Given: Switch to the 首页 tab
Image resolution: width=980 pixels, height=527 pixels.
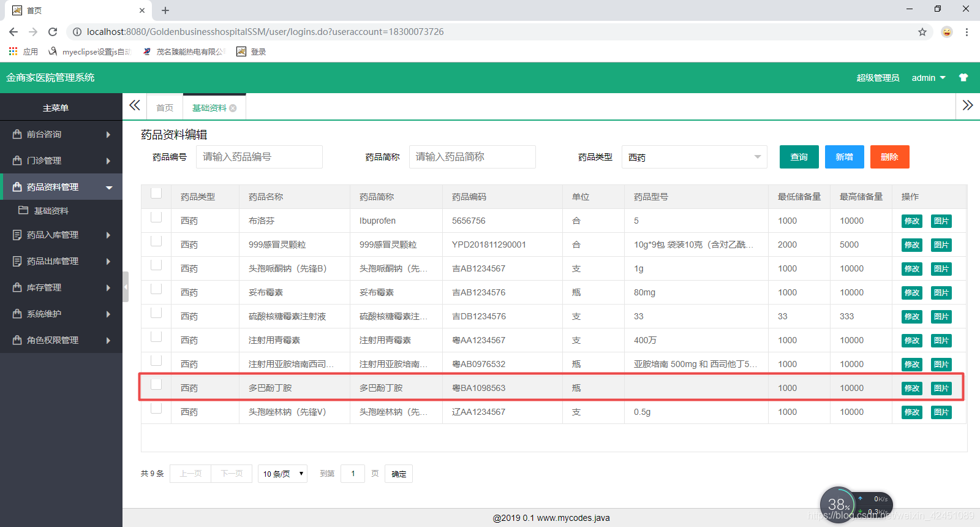Looking at the screenshot, I should [x=165, y=108].
